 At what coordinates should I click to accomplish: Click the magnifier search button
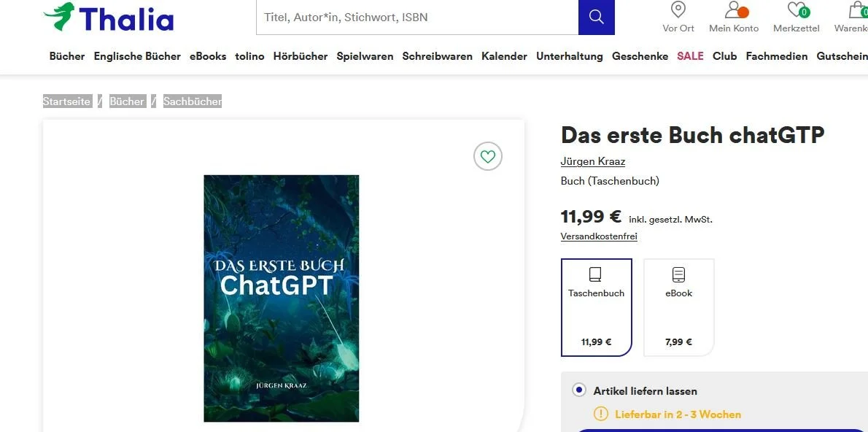tap(596, 18)
